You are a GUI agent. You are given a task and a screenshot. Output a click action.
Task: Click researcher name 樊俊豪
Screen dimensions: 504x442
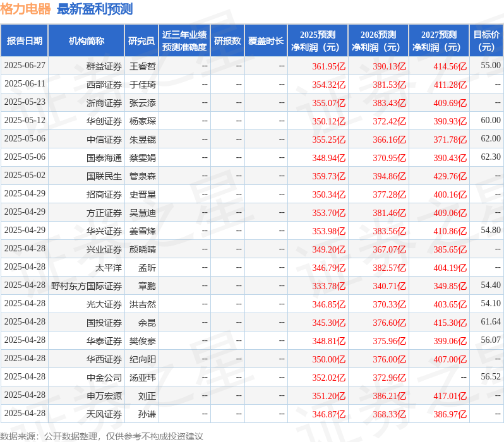point(143,341)
